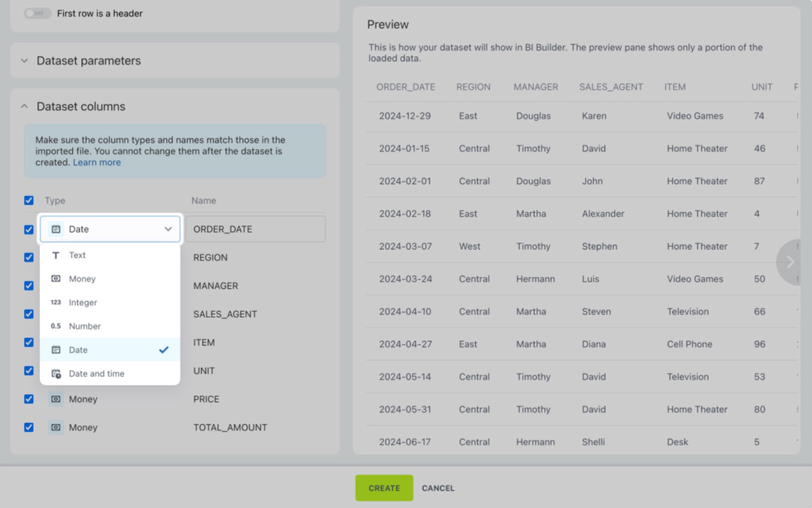
Task: Close the ORDER_DATE type dropdown via its chevron
Action: click(168, 229)
